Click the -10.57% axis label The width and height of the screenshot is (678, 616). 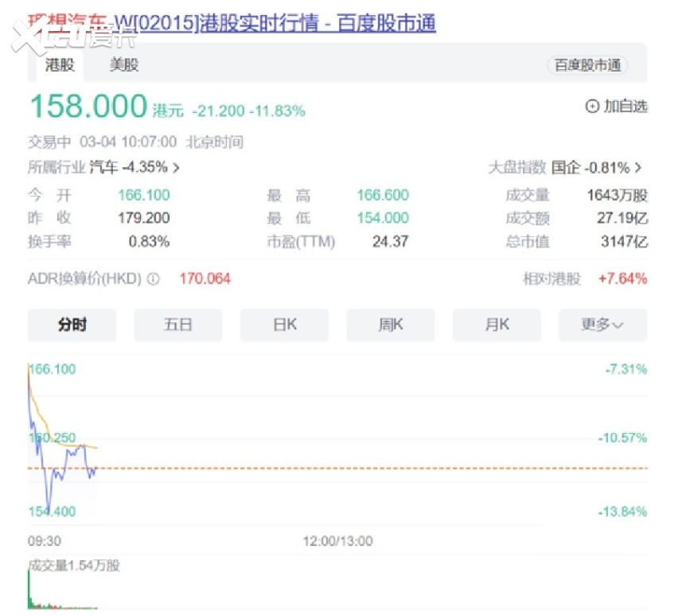622,438
